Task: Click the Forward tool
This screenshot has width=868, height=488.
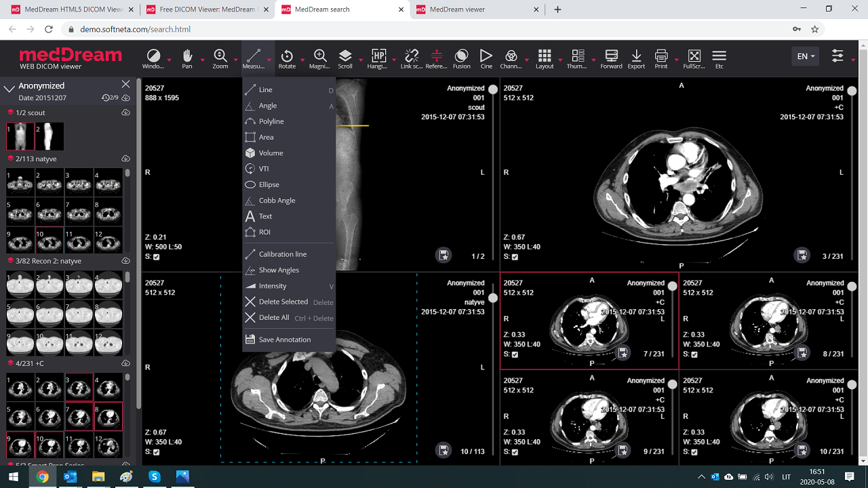Action: click(x=611, y=58)
